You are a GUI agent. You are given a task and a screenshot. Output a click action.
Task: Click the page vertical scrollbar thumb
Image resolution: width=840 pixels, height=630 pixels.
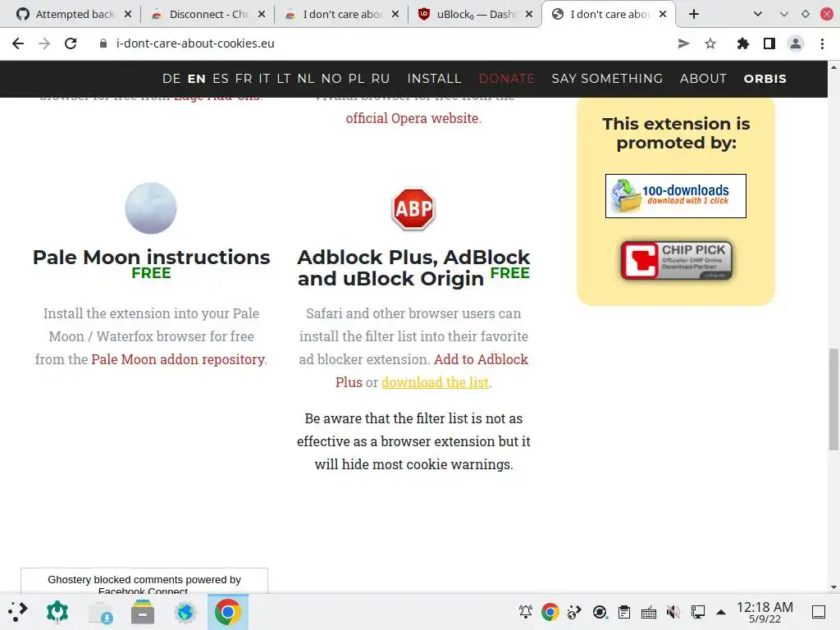pyautogui.click(x=833, y=399)
